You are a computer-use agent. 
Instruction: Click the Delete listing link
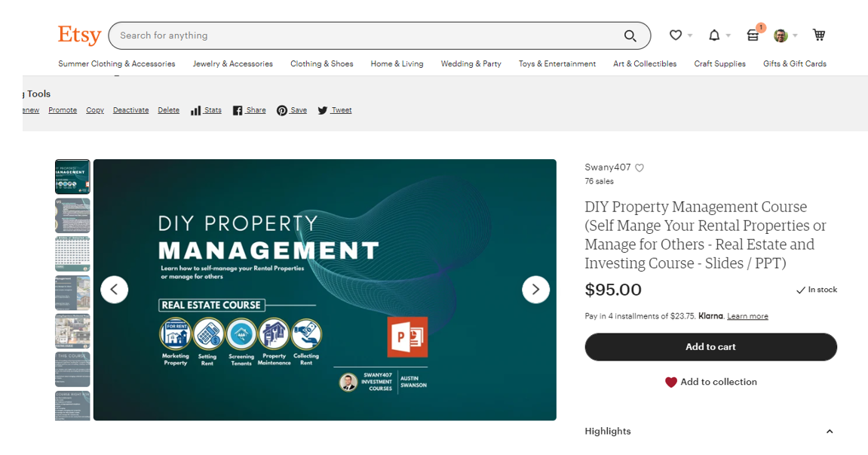tap(168, 110)
